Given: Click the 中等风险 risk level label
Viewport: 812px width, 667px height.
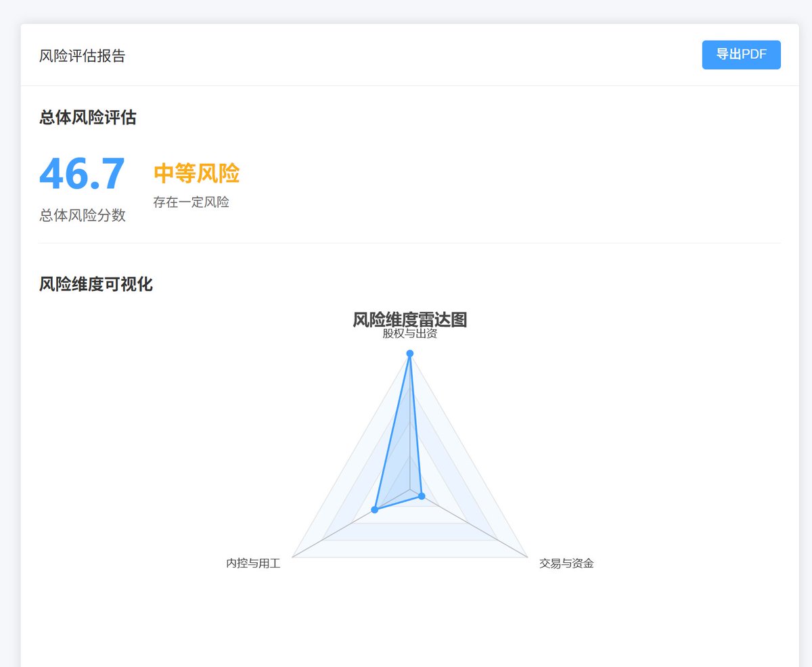Looking at the screenshot, I should pos(196,174).
